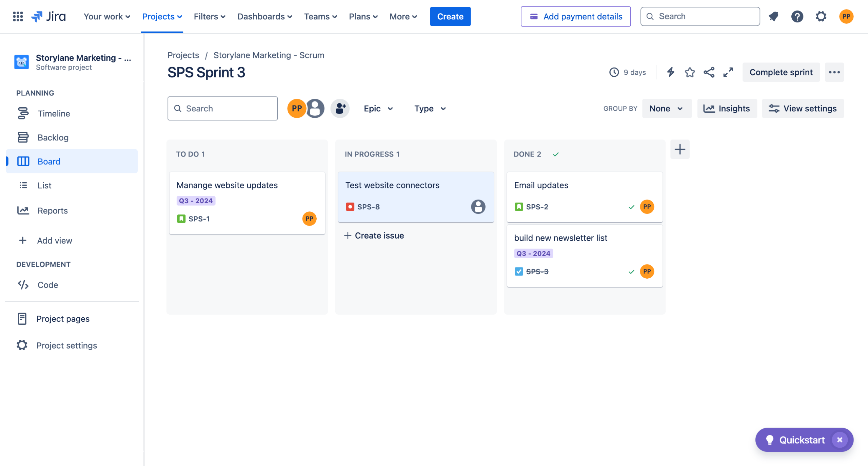Screen dimensions: 868x466
Task: Open the app switcher grid icon
Action: point(18,16)
